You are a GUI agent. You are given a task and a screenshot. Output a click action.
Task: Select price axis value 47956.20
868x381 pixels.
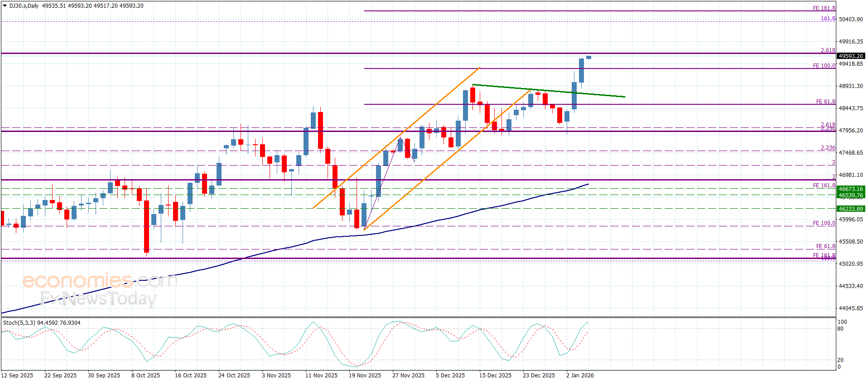(x=851, y=131)
